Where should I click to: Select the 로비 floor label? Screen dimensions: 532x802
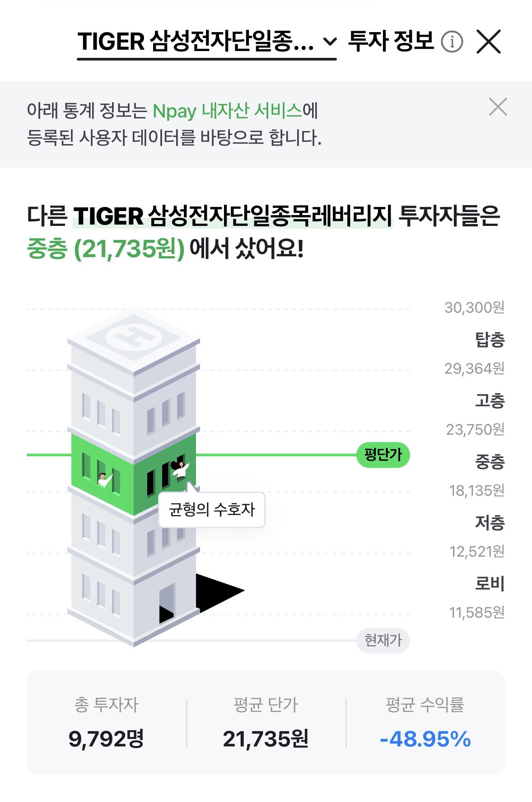(490, 584)
